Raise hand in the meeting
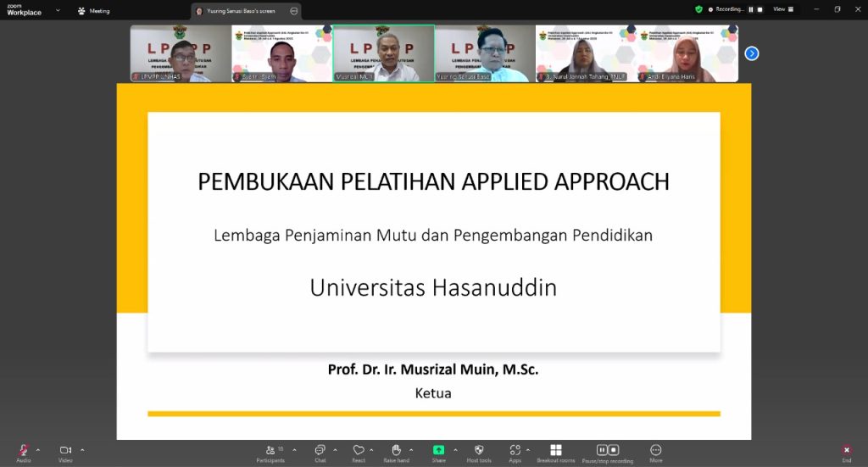This screenshot has width=868, height=467. (396, 450)
